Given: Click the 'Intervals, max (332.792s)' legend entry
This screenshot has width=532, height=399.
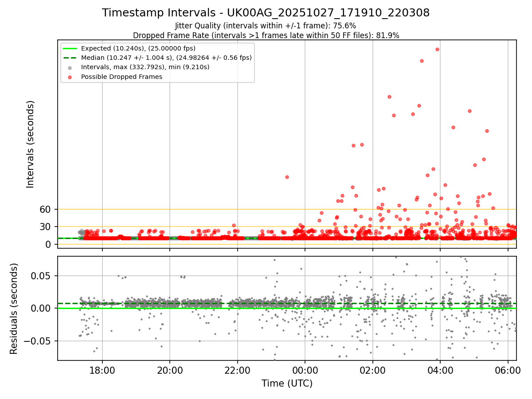Looking at the screenshot, I should tap(145, 67).
